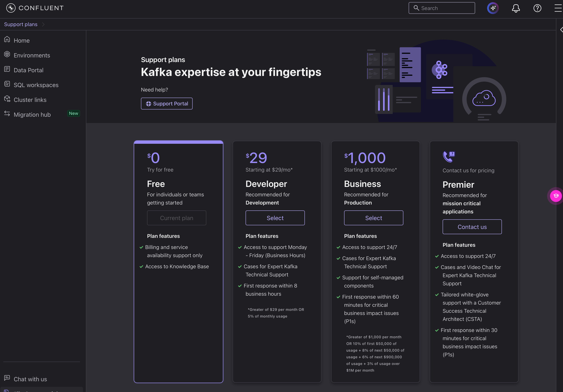
Task: Click the Home sidebar icon
Action: 7,39
